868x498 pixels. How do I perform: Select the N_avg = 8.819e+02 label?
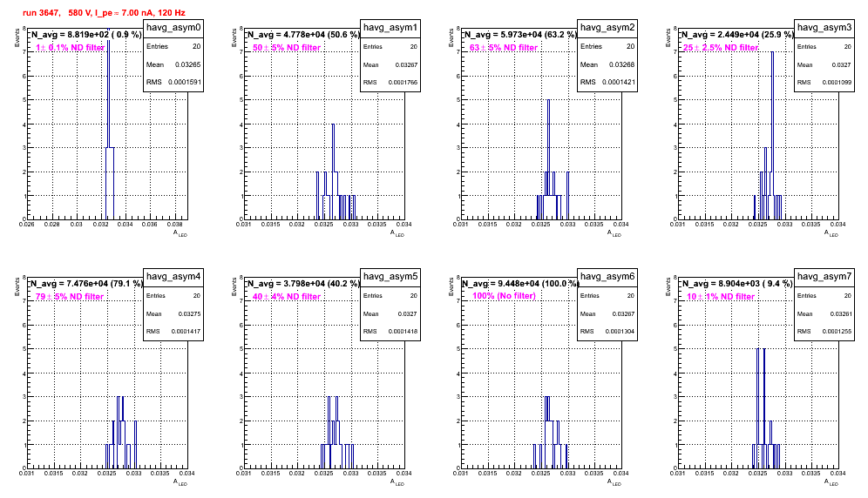tap(85, 35)
